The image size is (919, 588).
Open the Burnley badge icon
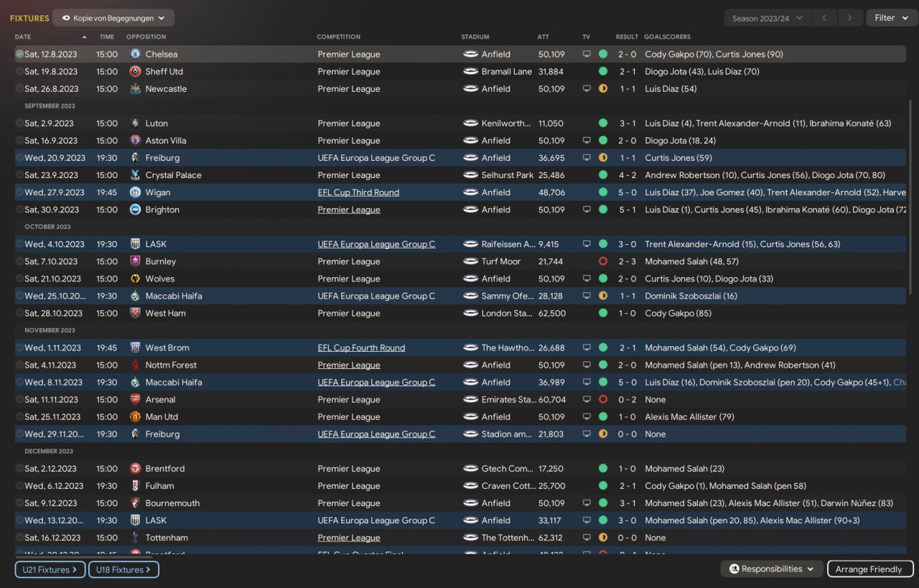(x=135, y=261)
